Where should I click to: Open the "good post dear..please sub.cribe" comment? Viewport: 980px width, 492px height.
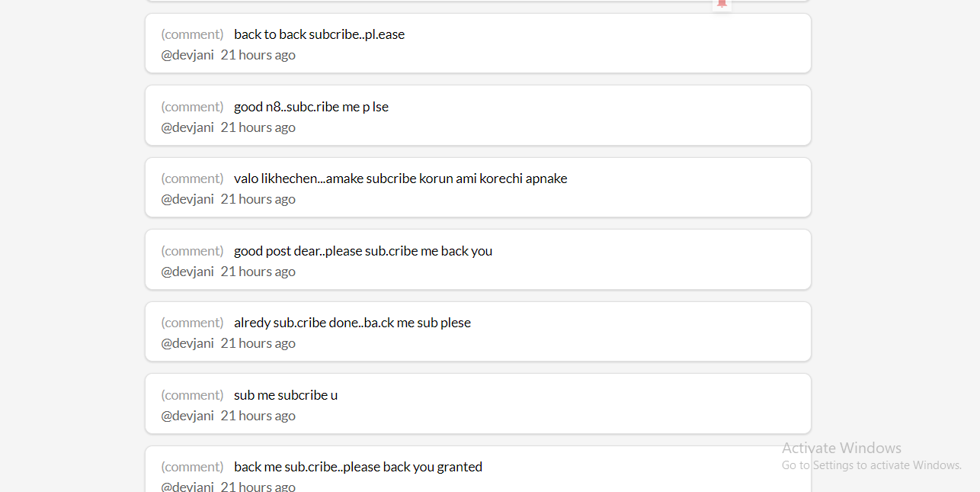click(x=363, y=251)
